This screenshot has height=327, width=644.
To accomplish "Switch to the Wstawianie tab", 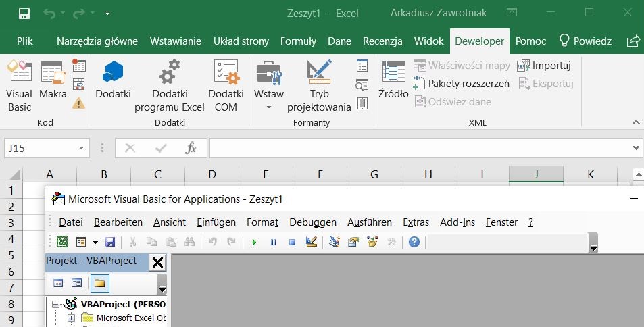I will pyautogui.click(x=176, y=41).
